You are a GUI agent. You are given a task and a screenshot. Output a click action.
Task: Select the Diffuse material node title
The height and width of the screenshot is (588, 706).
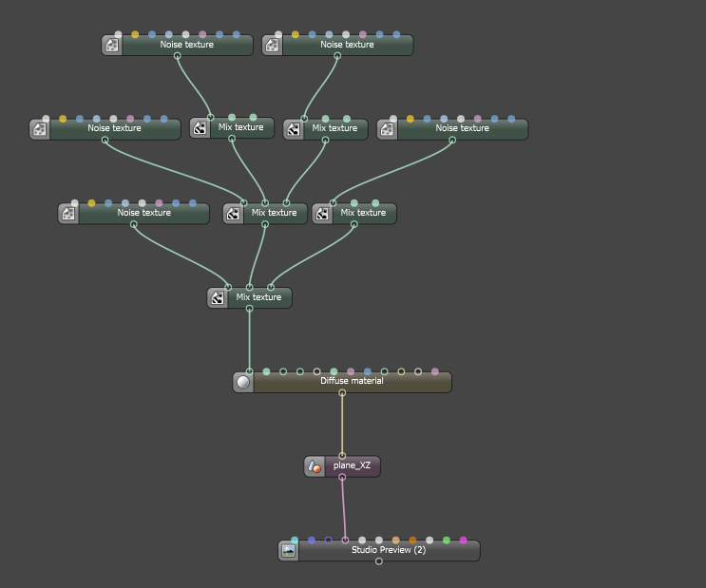pyautogui.click(x=352, y=381)
